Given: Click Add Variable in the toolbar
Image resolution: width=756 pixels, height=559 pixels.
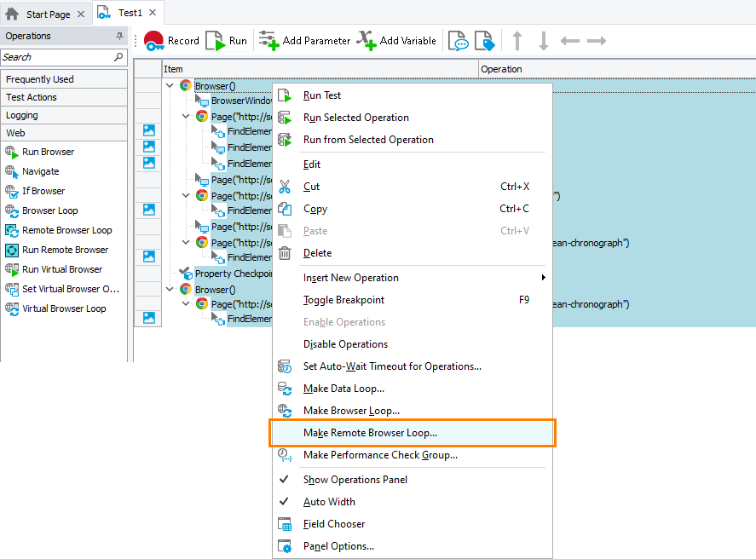Looking at the screenshot, I should [396, 41].
